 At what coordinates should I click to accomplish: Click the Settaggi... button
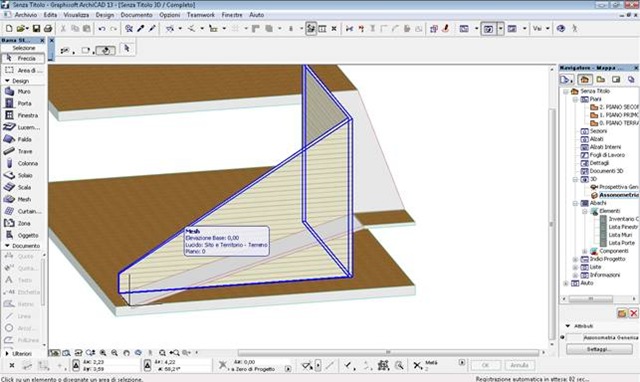tap(599, 349)
